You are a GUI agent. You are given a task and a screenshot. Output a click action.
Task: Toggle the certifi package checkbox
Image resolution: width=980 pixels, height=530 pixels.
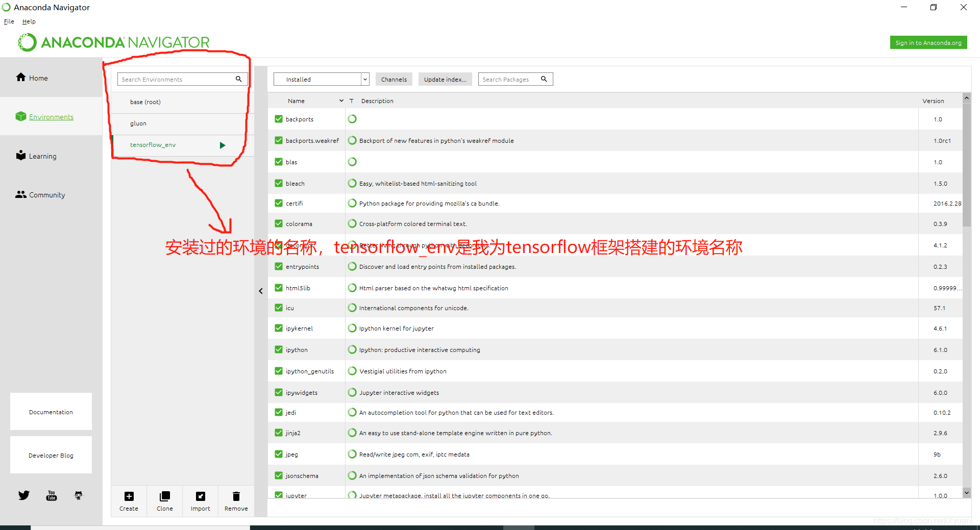[279, 203]
